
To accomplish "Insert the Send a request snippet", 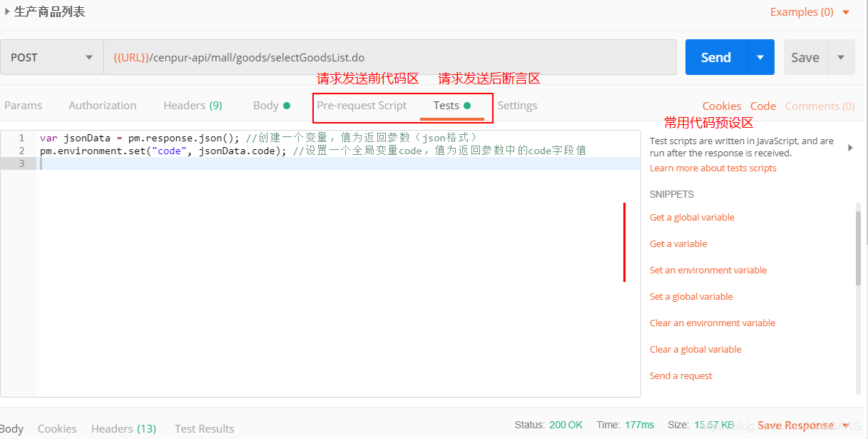I will click(x=681, y=376).
